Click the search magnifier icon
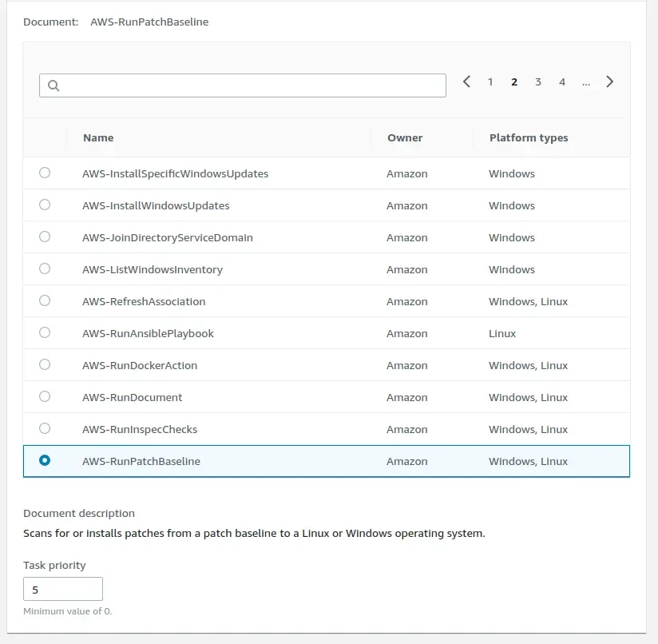The width and height of the screenshot is (658, 644). click(54, 85)
